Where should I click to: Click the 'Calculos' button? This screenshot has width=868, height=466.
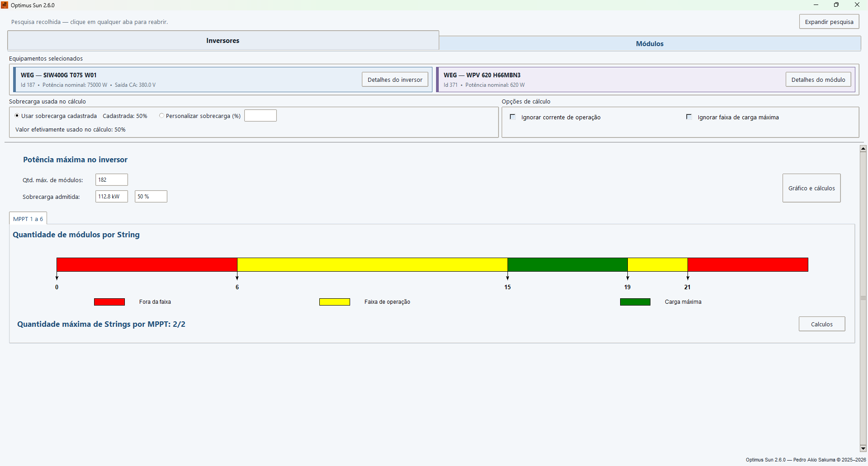coord(822,324)
